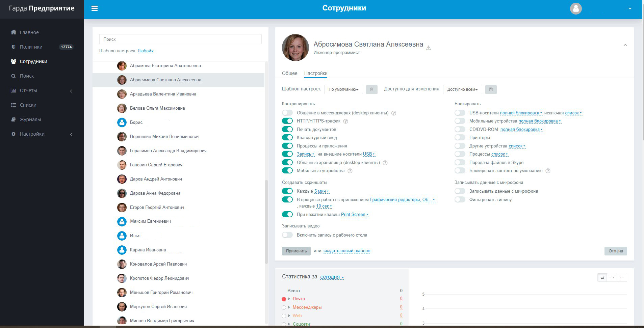
Task: Open USB полная блокировка dropdown
Action: 521,113
